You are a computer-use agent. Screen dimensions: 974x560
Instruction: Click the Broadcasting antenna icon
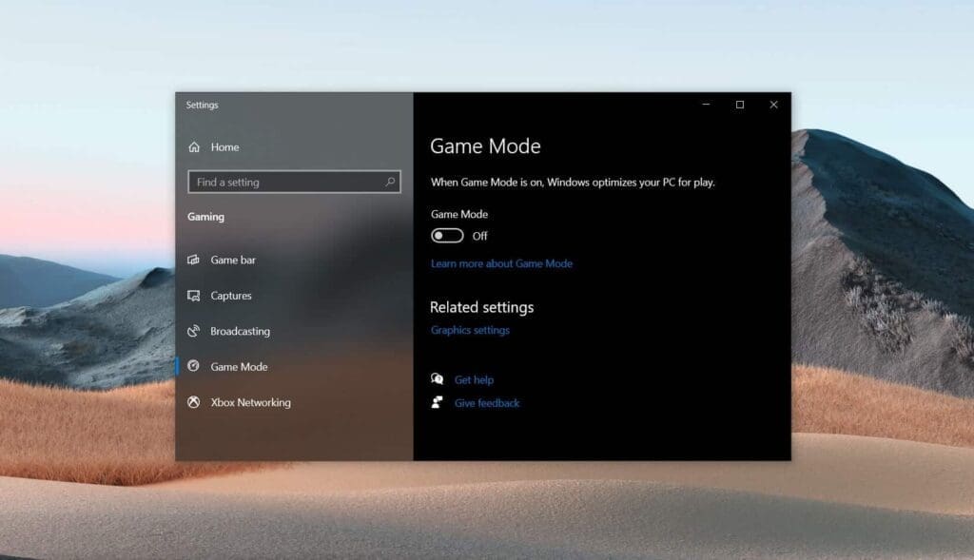pos(195,331)
